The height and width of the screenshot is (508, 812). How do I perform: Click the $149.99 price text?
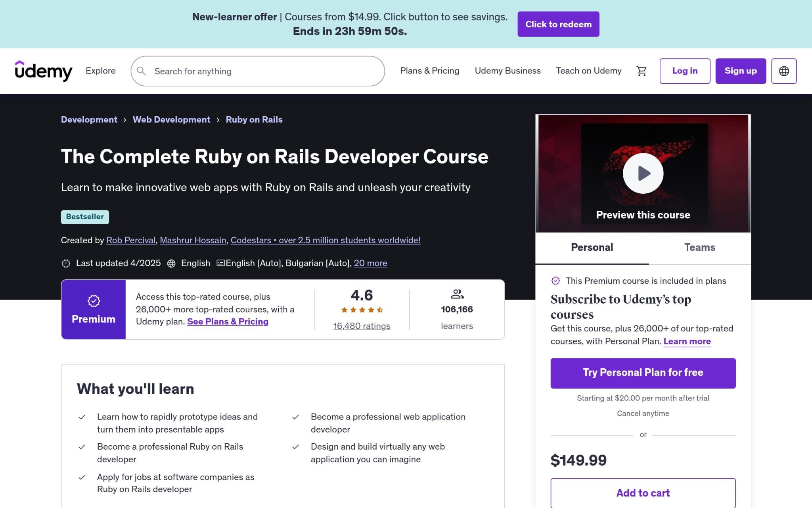[578, 460]
